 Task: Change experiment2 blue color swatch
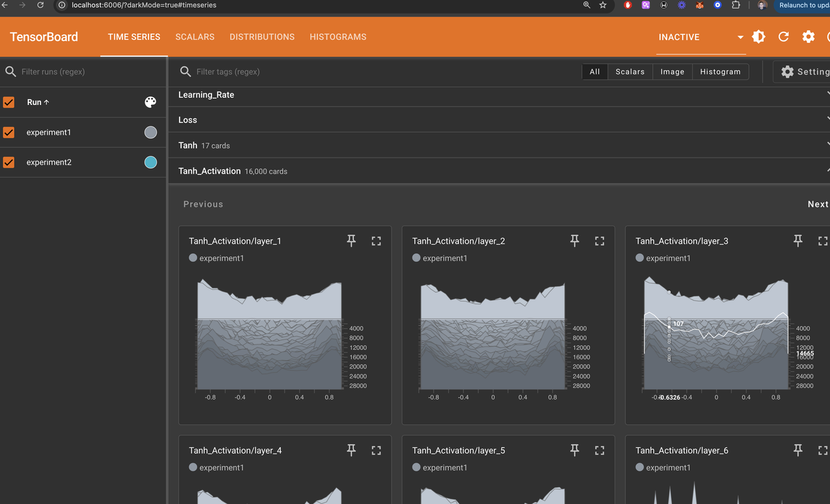click(150, 162)
